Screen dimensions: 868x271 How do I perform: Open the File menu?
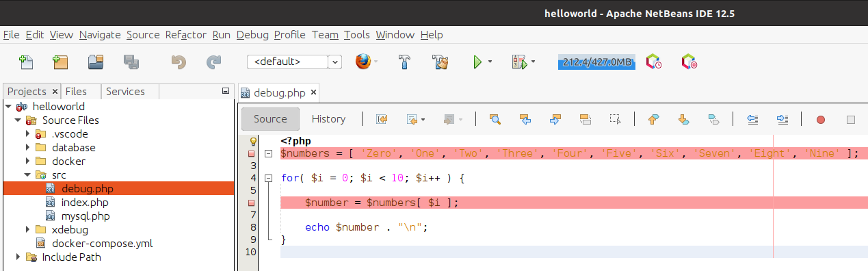pos(12,34)
